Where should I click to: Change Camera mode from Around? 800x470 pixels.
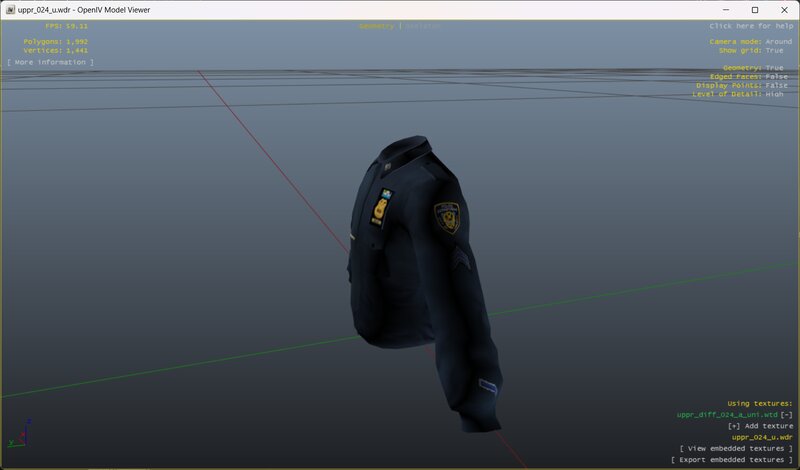[x=751, y=42]
